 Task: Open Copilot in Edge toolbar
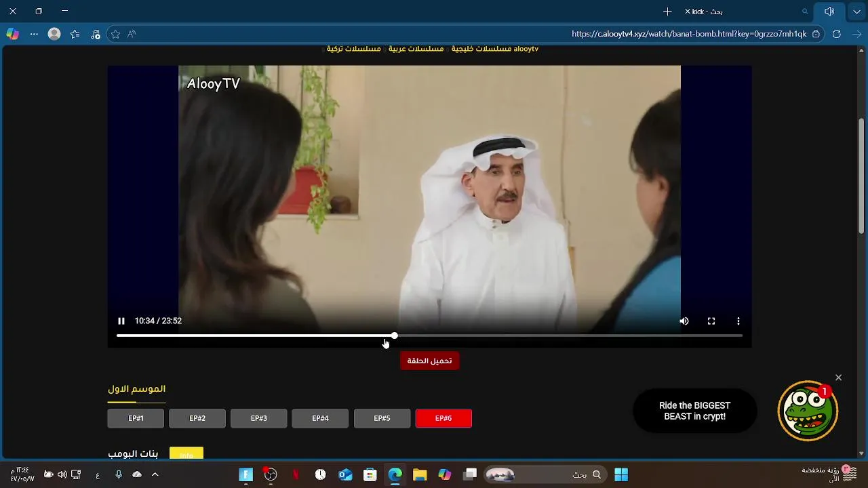click(x=12, y=34)
